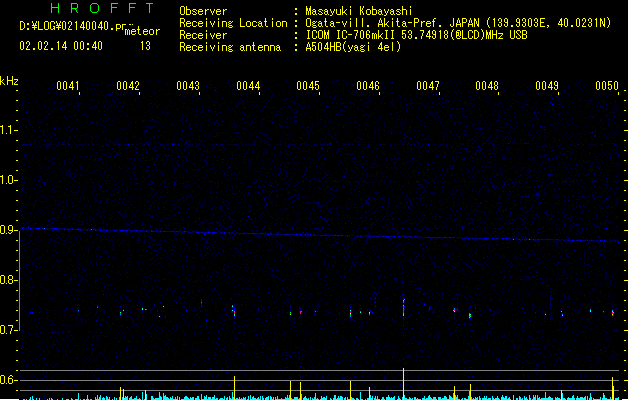Click the Ogata-vill. Akita-Pref. JAPAN location text
629x400 pixels.
(x=458, y=23)
